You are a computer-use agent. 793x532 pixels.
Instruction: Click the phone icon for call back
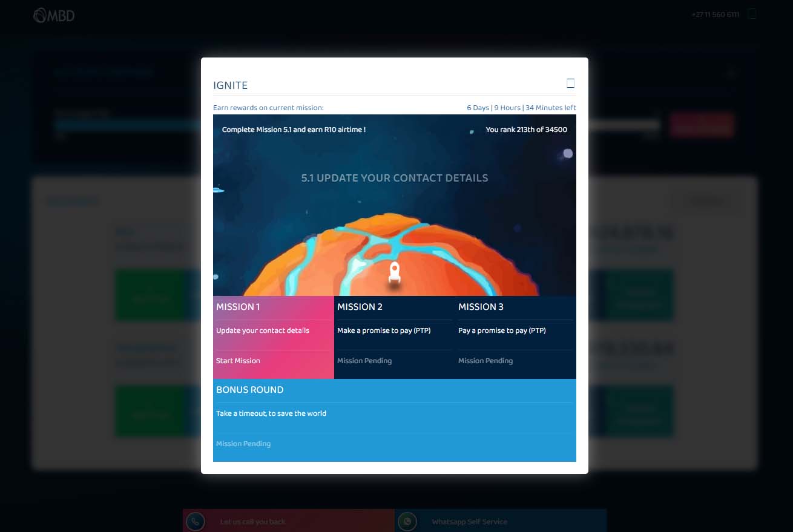click(196, 522)
